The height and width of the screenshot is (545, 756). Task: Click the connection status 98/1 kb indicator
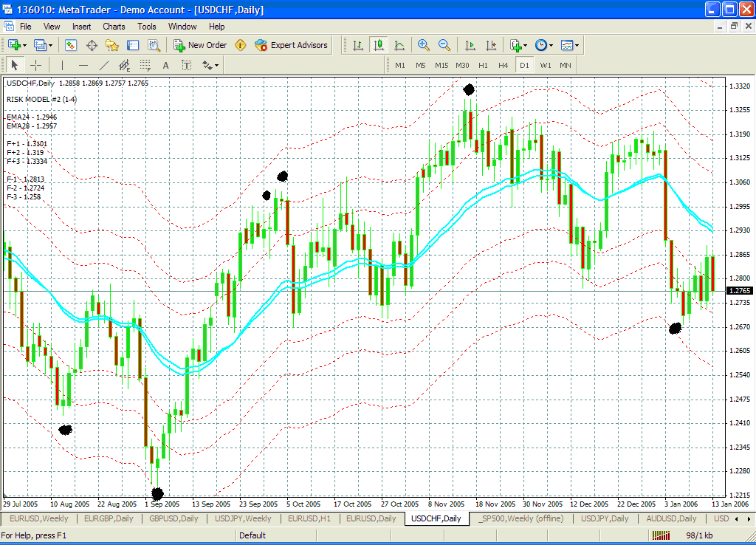tap(698, 535)
